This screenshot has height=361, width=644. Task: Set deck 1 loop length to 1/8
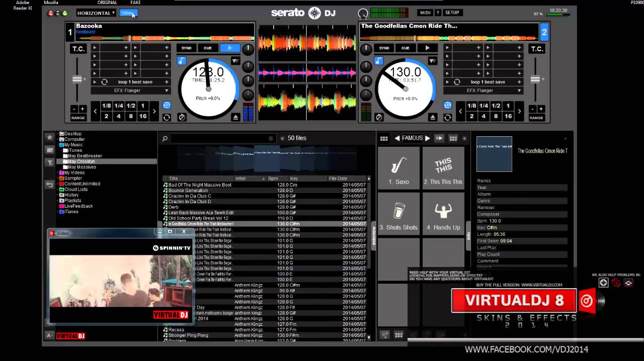(106, 106)
